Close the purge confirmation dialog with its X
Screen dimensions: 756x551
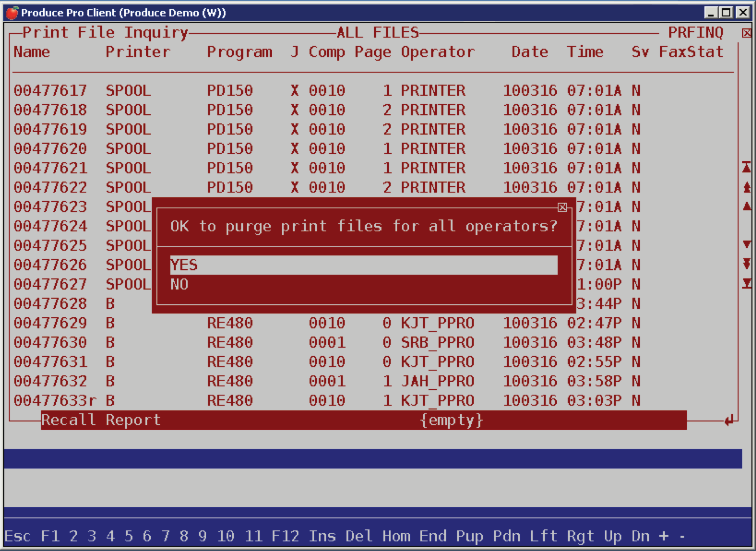[562, 207]
